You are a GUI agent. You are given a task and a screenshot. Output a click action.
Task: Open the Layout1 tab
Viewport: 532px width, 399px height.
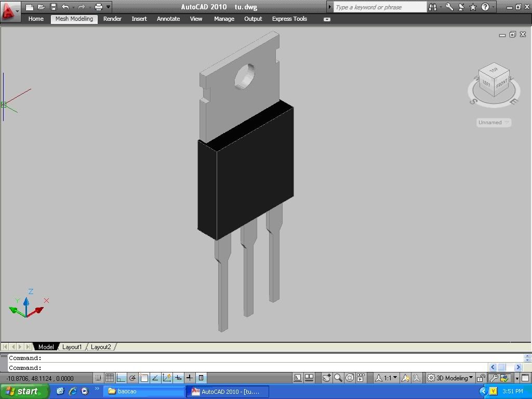coord(72,347)
